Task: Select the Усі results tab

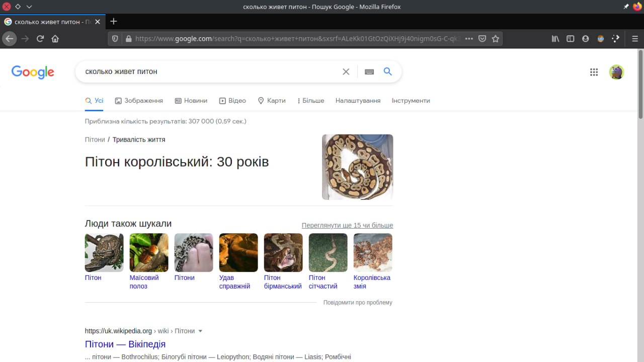Action: click(x=95, y=101)
